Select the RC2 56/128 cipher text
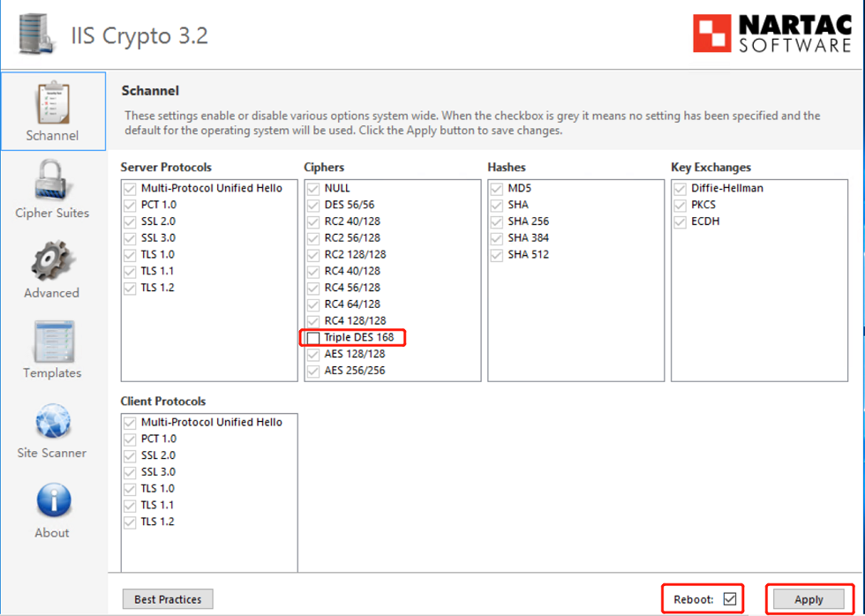 click(x=352, y=237)
